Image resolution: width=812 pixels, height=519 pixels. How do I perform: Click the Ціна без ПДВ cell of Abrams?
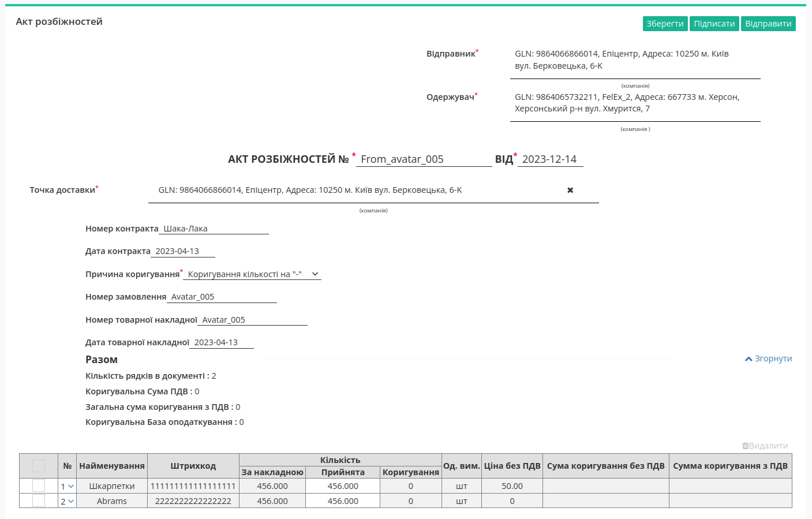[x=512, y=501]
